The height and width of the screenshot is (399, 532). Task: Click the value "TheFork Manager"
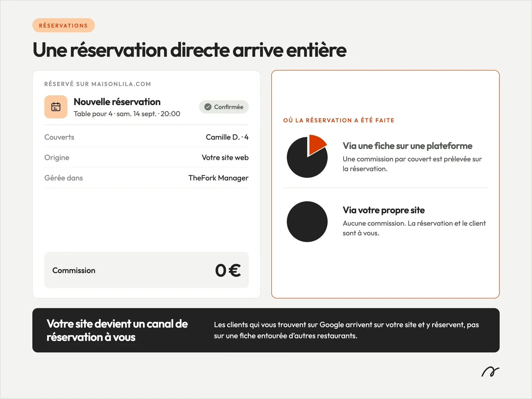point(218,178)
